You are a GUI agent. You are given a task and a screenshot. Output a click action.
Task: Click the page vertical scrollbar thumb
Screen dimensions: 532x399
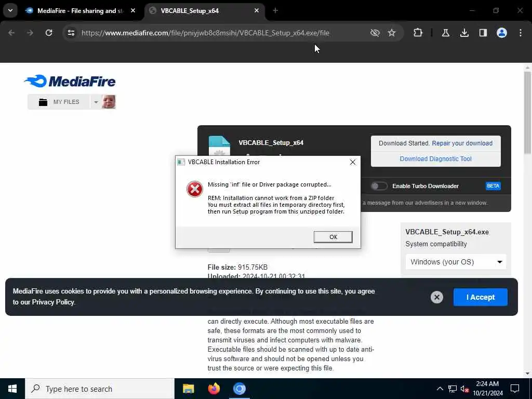pos(527,112)
